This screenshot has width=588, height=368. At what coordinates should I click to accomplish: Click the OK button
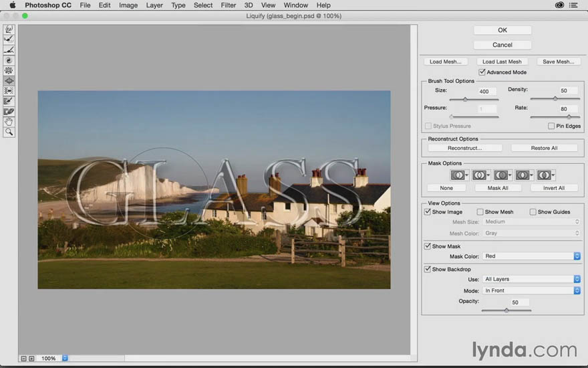tap(502, 30)
